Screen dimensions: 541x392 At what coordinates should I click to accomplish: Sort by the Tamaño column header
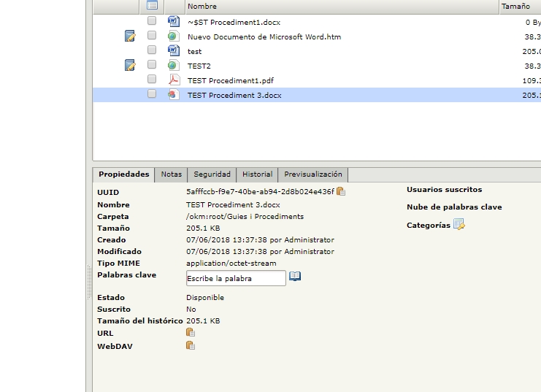tap(521, 7)
